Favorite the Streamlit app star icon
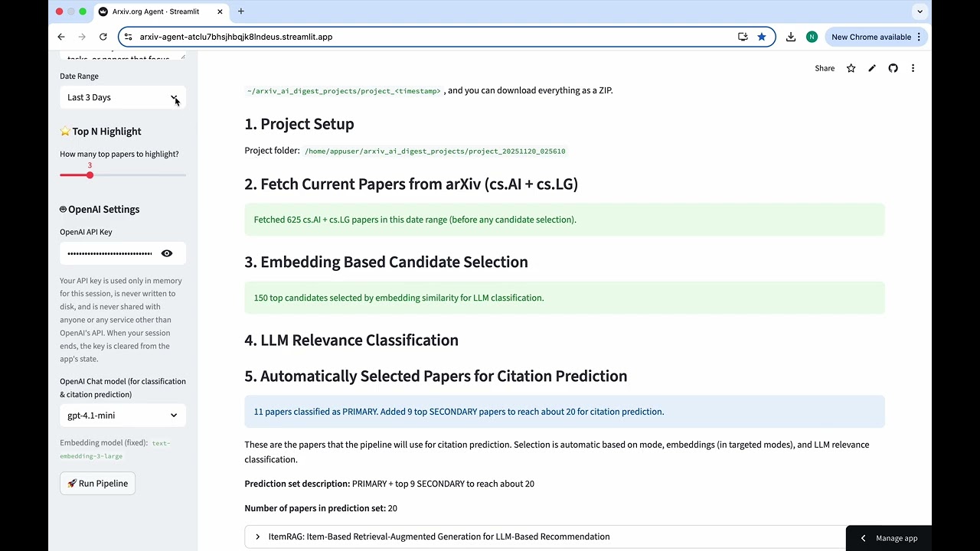This screenshot has width=980, height=551. (x=851, y=68)
